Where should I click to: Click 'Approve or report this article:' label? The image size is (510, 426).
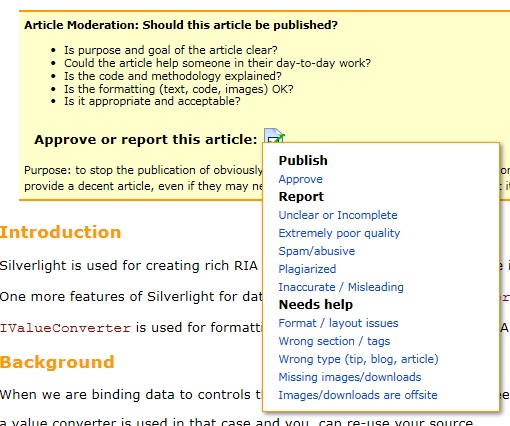point(146,139)
